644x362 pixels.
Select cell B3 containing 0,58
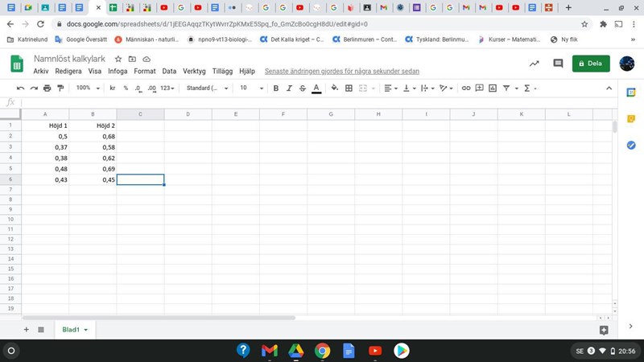[93, 147]
